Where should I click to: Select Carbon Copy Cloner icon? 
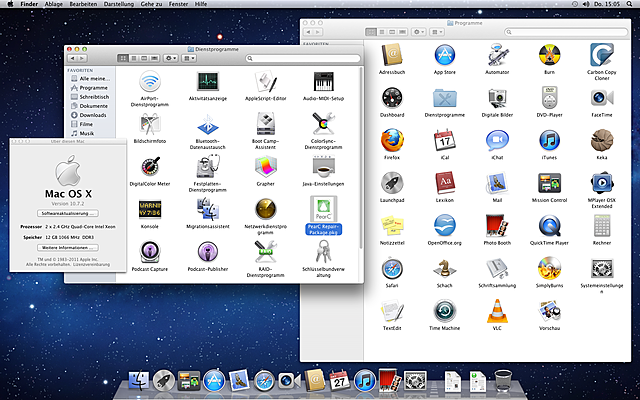click(602, 55)
